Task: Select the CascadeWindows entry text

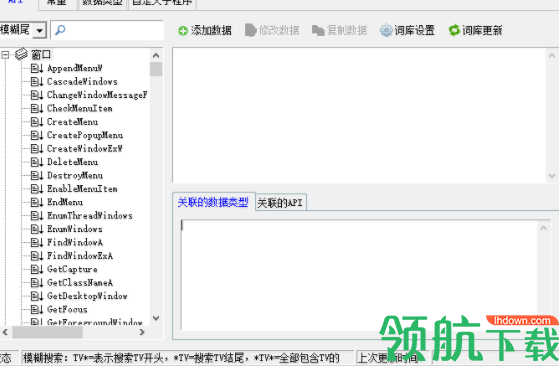Action: pos(82,82)
